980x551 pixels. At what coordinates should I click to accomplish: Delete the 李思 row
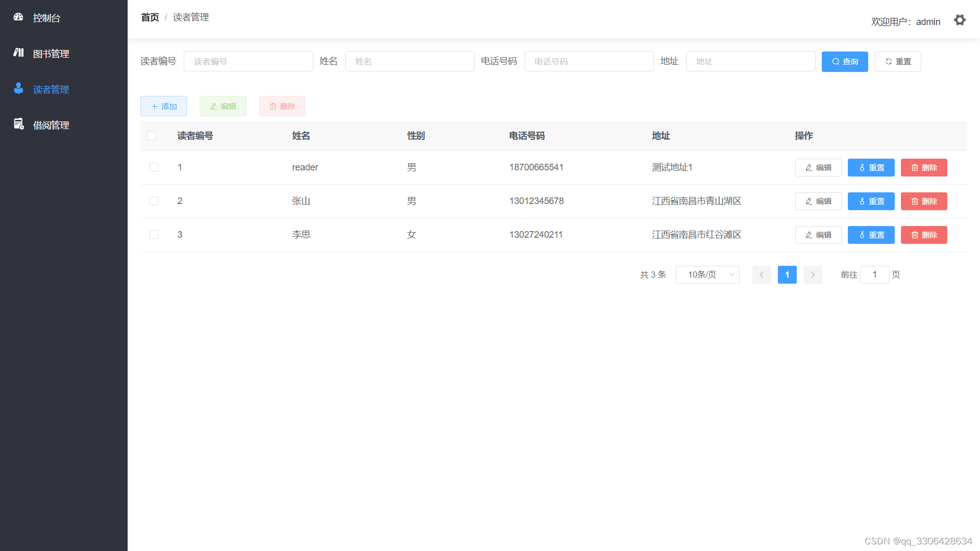924,235
